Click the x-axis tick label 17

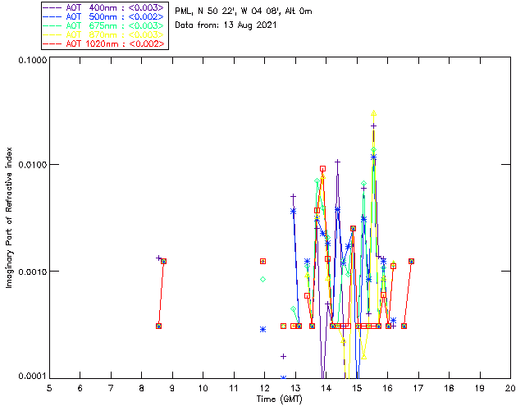coord(418,388)
